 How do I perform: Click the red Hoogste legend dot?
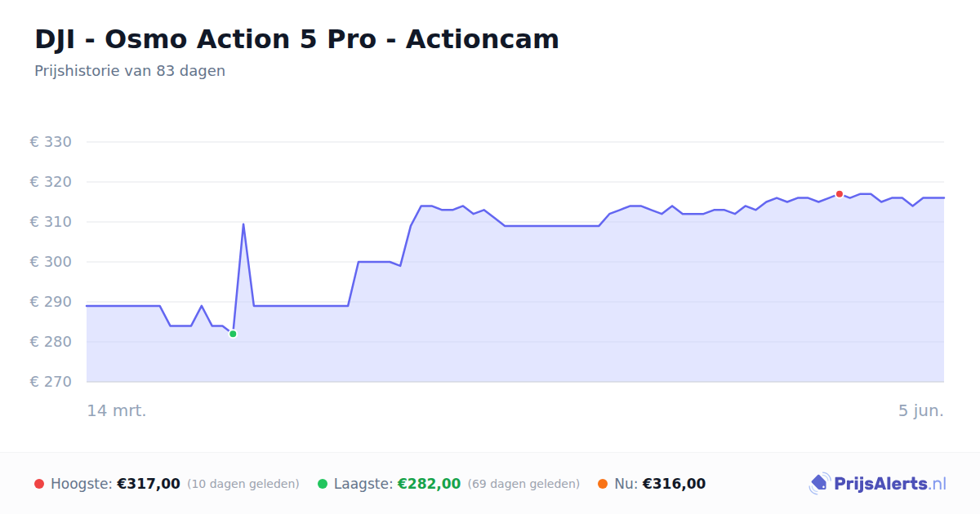[39, 484]
